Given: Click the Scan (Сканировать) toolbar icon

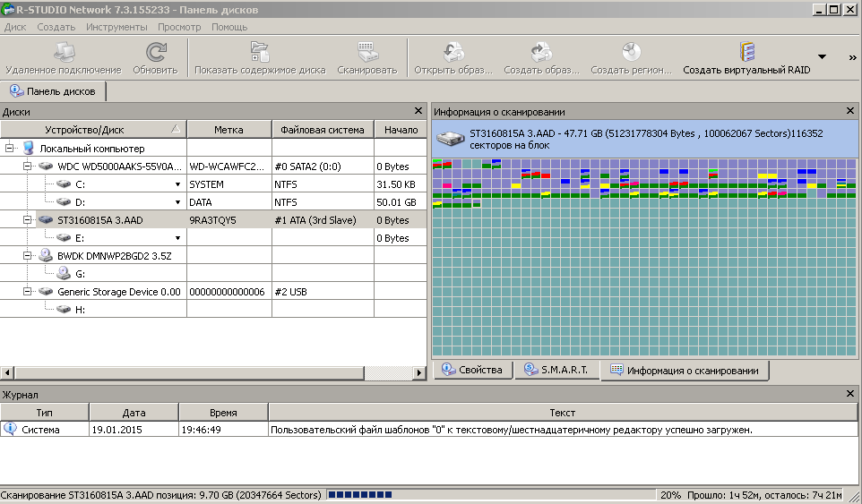Looking at the screenshot, I should pyautogui.click(x=366, y=52).
